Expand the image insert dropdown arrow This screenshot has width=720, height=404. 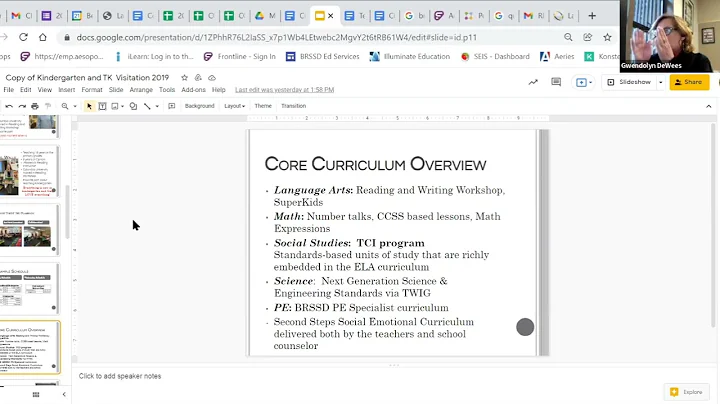[123, 106]
